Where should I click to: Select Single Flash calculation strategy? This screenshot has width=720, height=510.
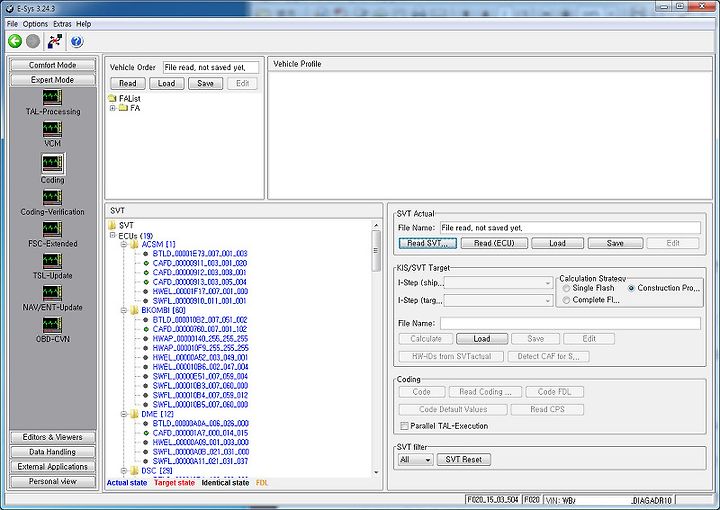point(566,288)
